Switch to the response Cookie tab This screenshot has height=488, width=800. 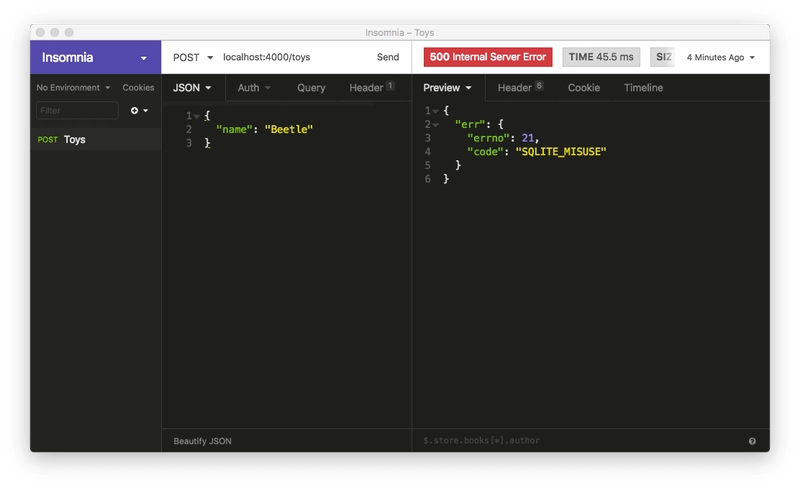(584, 88)
